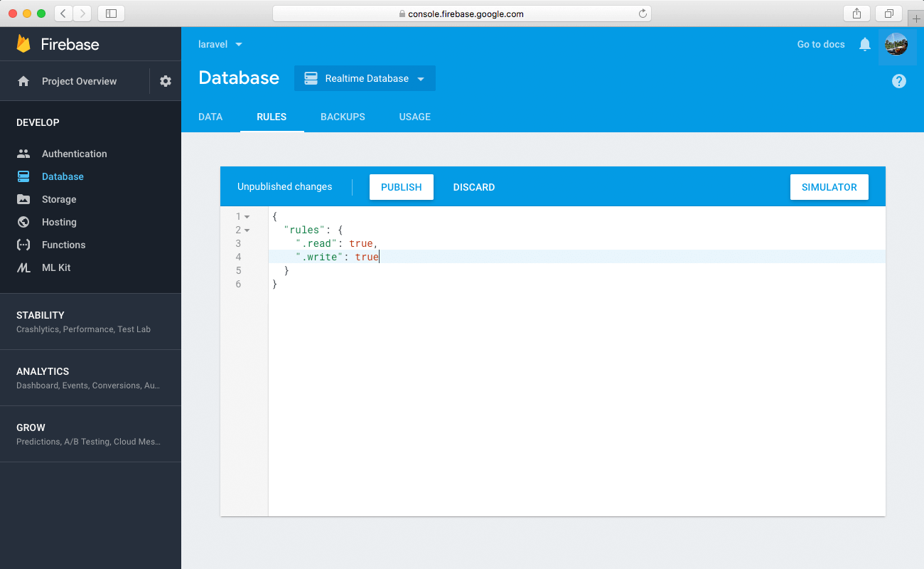Click the Predictions, A/B Testing subtitle
The height and width of the screenshot is (569, 924).
pyautogui.click(x=89, y=442)
